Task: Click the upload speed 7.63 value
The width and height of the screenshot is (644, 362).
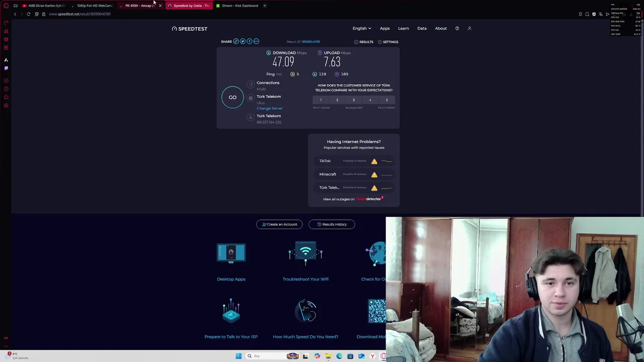Action: tap(332, 62)
